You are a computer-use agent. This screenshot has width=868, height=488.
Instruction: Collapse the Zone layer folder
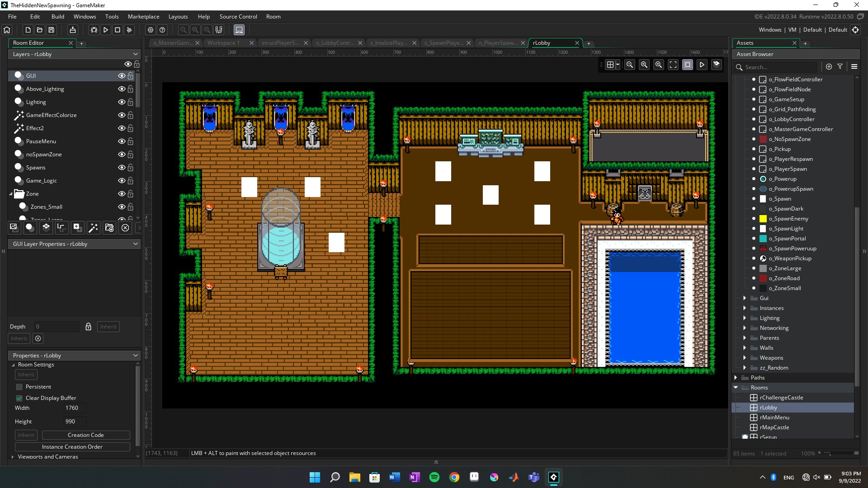tap(11, 193)
